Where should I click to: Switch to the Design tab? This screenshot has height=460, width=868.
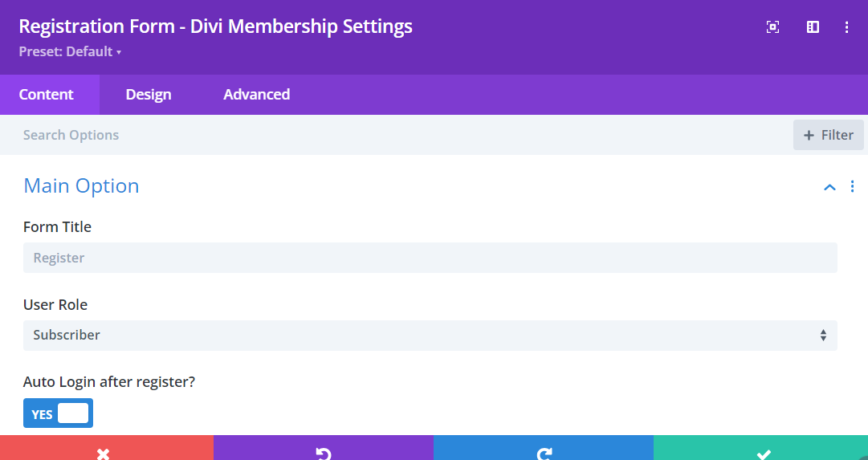click(x=149, y=95)
